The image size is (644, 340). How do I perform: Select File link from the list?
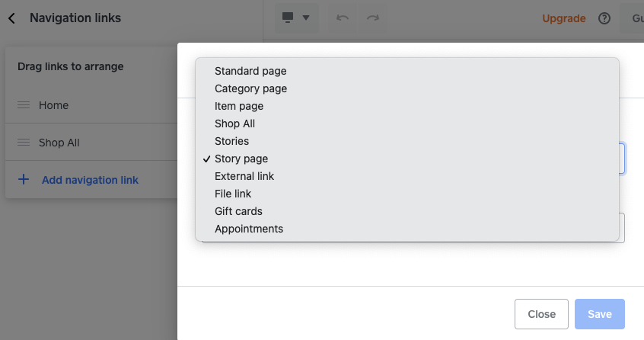coord(234,194)
